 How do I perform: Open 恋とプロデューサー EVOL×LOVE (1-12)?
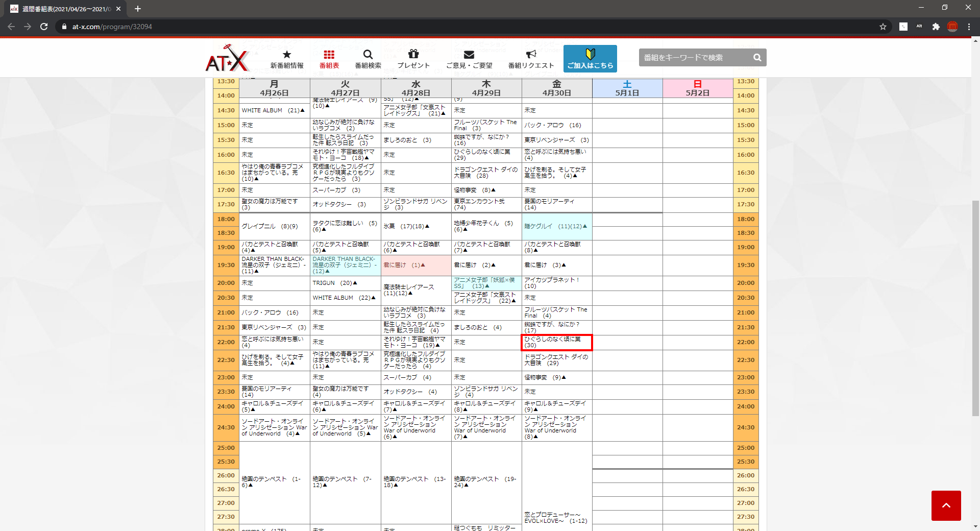point(555,517)
